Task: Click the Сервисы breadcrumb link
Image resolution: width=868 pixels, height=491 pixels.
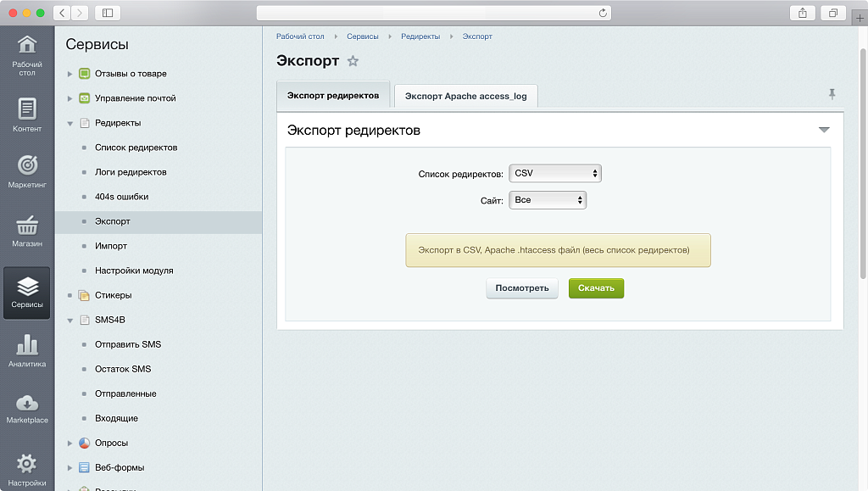Action: coord(362,36)
